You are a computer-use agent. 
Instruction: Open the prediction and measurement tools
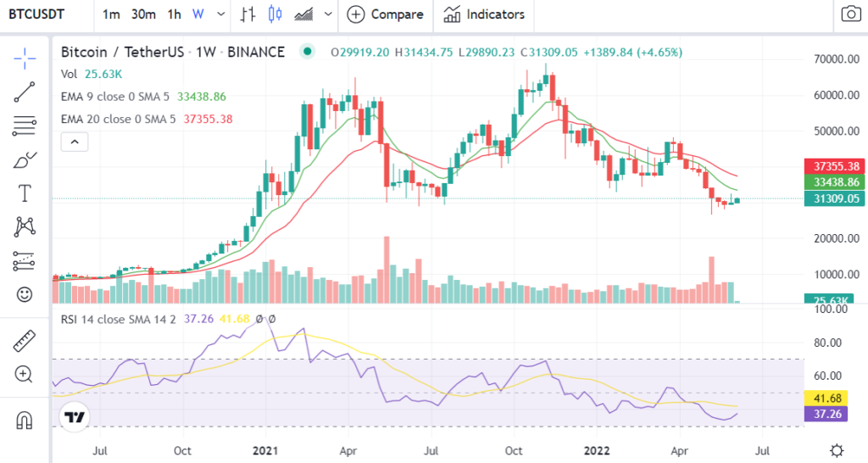pyautogui.click(x=25, y=261)
